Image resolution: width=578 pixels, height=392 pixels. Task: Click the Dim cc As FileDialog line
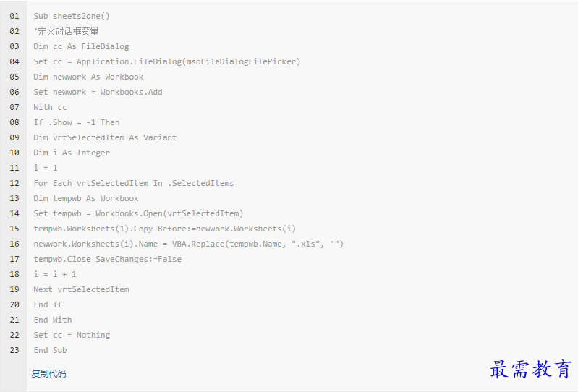click(81, 46)
